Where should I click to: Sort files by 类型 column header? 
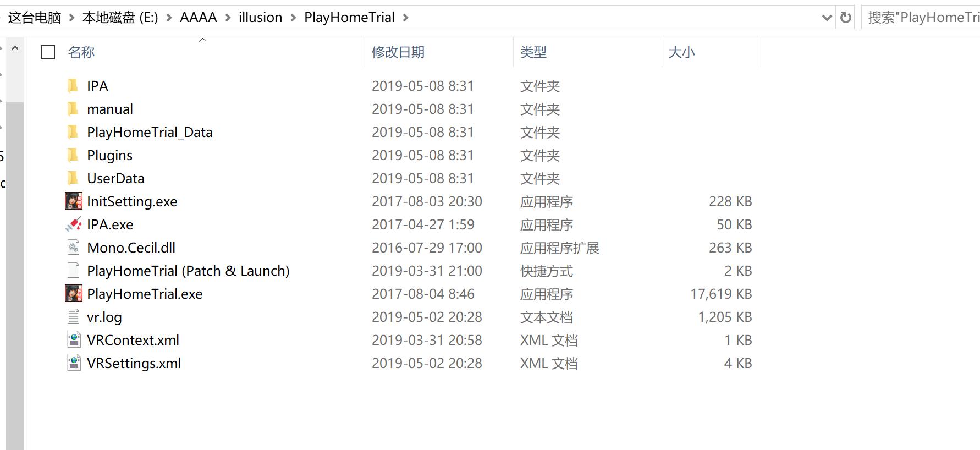click(533, 52)
